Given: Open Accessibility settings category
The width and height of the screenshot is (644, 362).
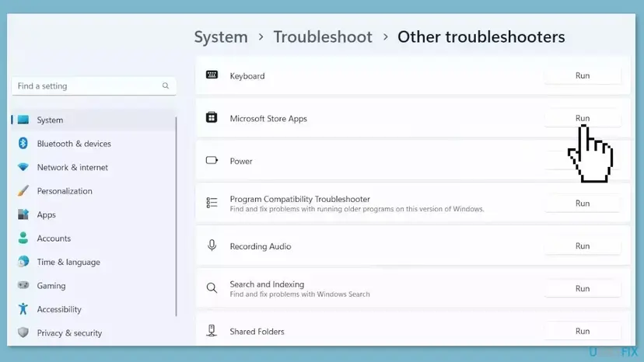Looking at the screenshot, I should pos(93,309).
